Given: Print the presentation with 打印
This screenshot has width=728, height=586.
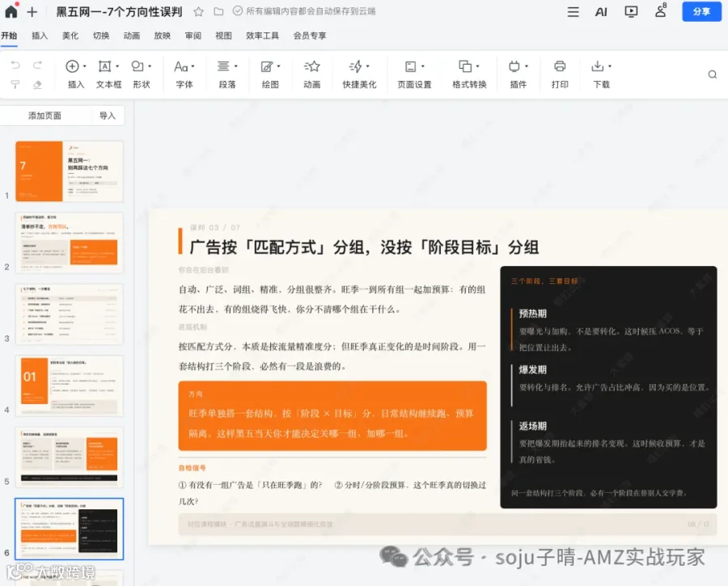Looking at the screenshot, I should tap(560, 74).
